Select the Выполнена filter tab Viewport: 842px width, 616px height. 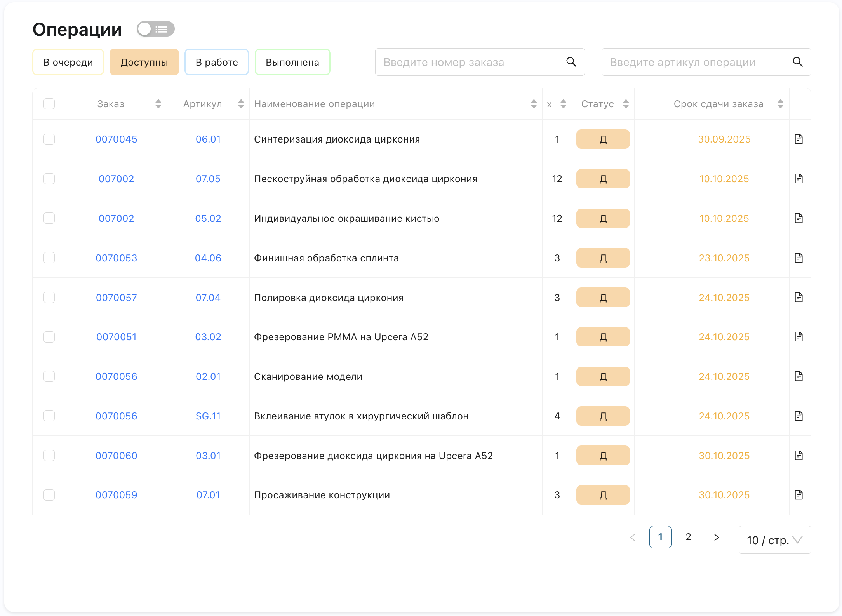pos(292,62)
